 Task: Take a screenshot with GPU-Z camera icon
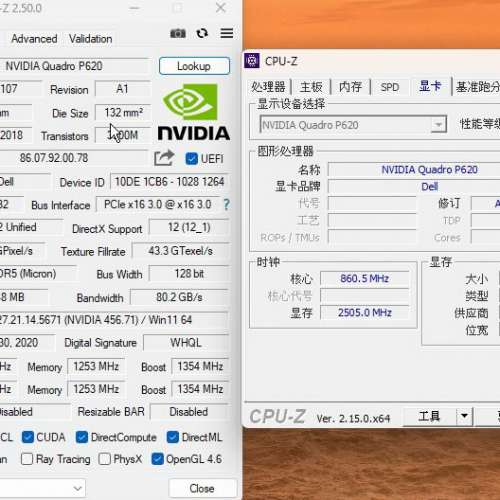point(178,33)
